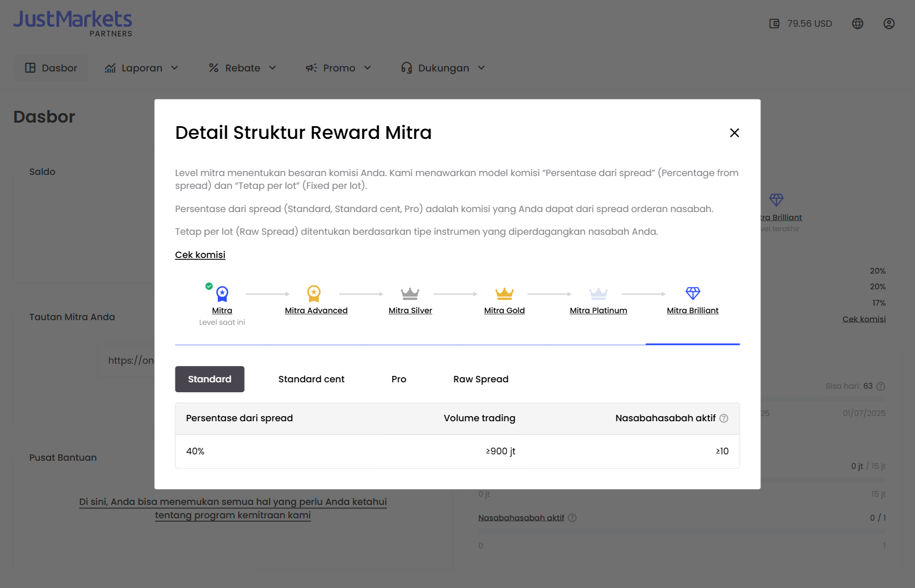Screen dimensions: 915x588
Task: Click the Dukungan headset icon
Action: pyautogui.click(x=407, y=68)
